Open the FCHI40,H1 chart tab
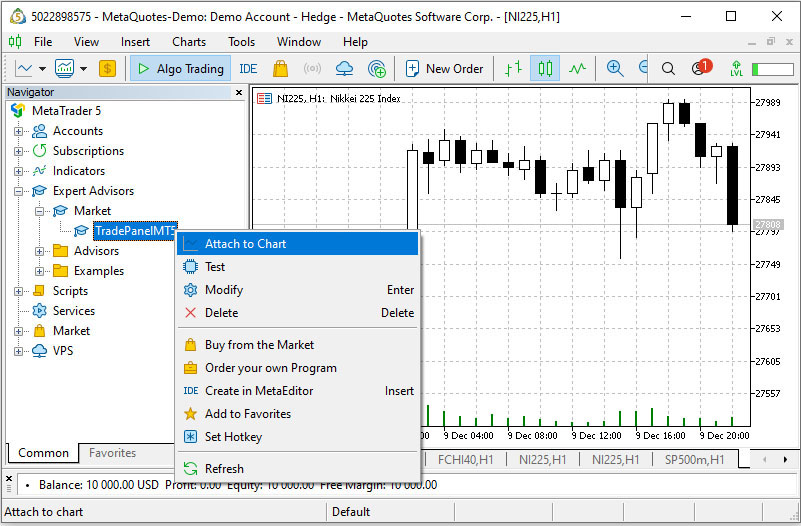Image resolution: width=801 pixels, height=526 pixels. 465,460
